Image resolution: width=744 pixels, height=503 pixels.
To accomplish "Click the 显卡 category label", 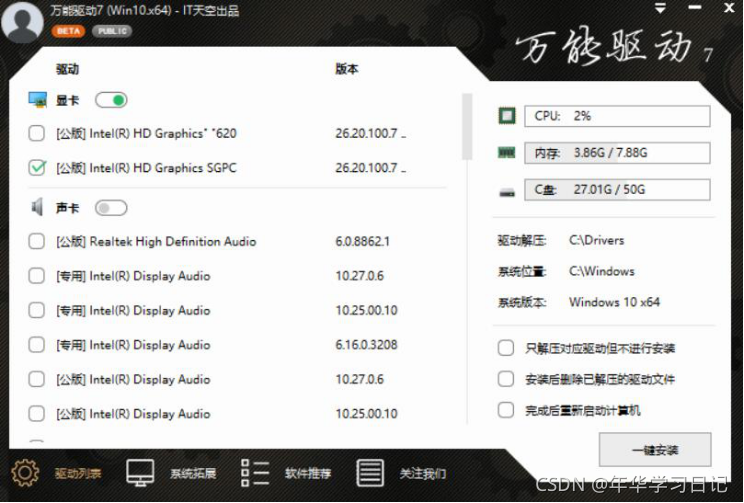I will (67, 100).
